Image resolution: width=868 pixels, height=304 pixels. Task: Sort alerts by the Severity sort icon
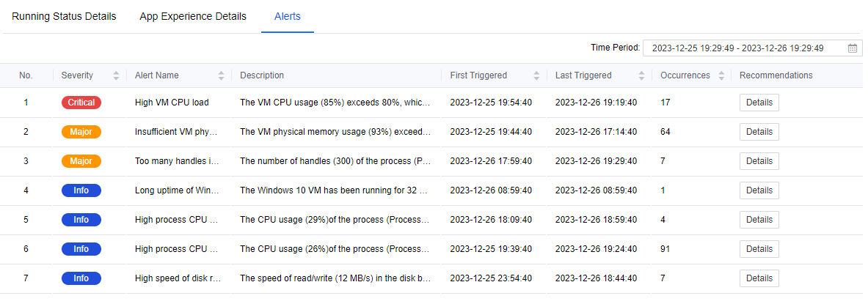click(116, 75)
